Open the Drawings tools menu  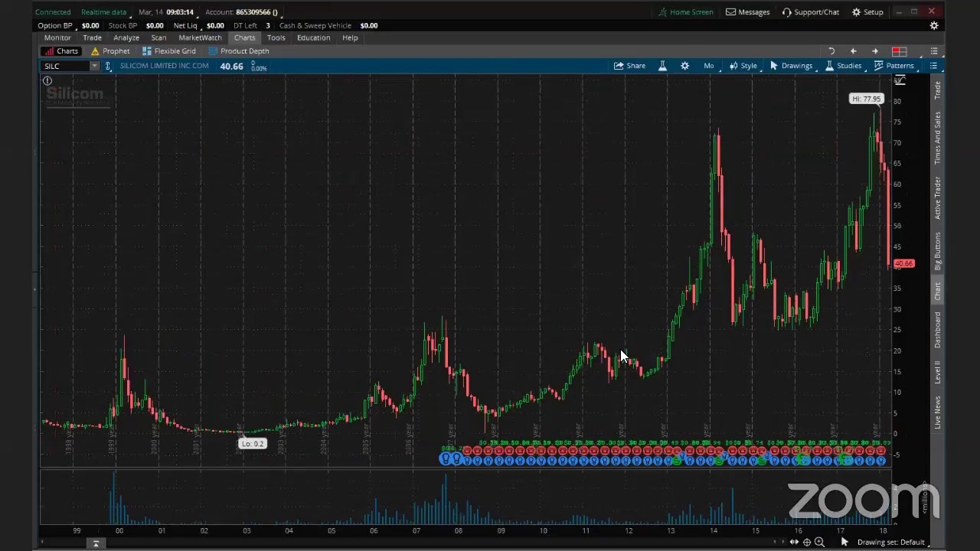(x=791, y=66)
